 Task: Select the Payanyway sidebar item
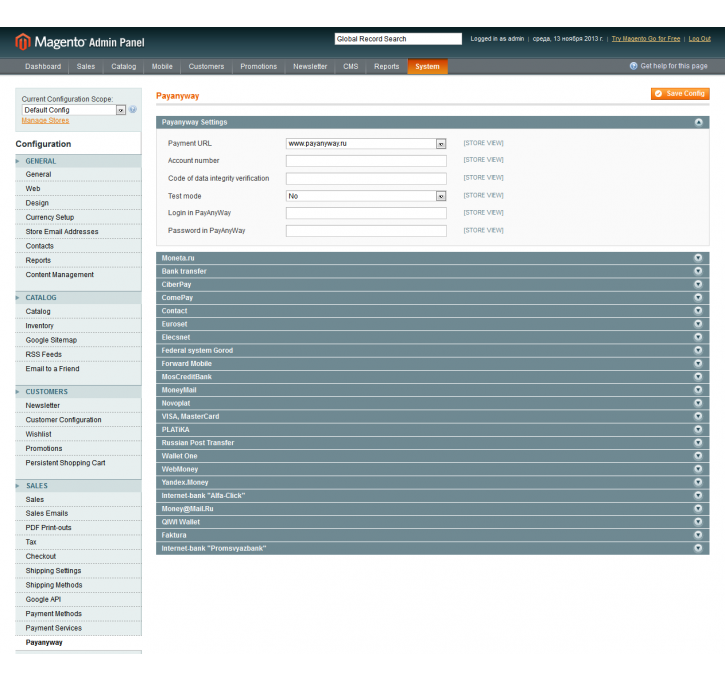(44, 643)
